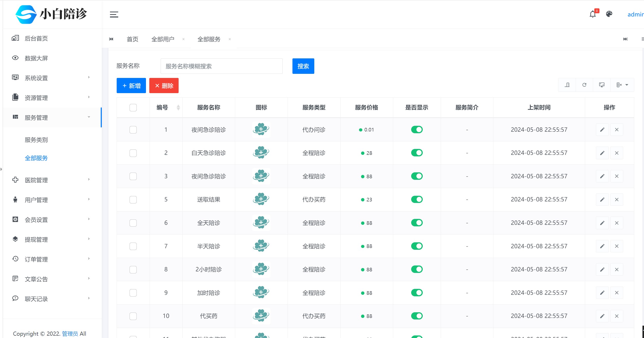Expand the 系统设置 menu
644x338 pixels.
[x=52, y=78]
